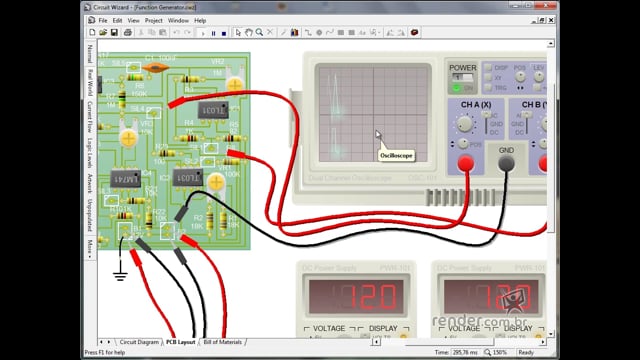Image resolution: width=640 pixels, height=360 pixels.
Task: Toggle the oscilloscope XY button
Action: point(487,78)
